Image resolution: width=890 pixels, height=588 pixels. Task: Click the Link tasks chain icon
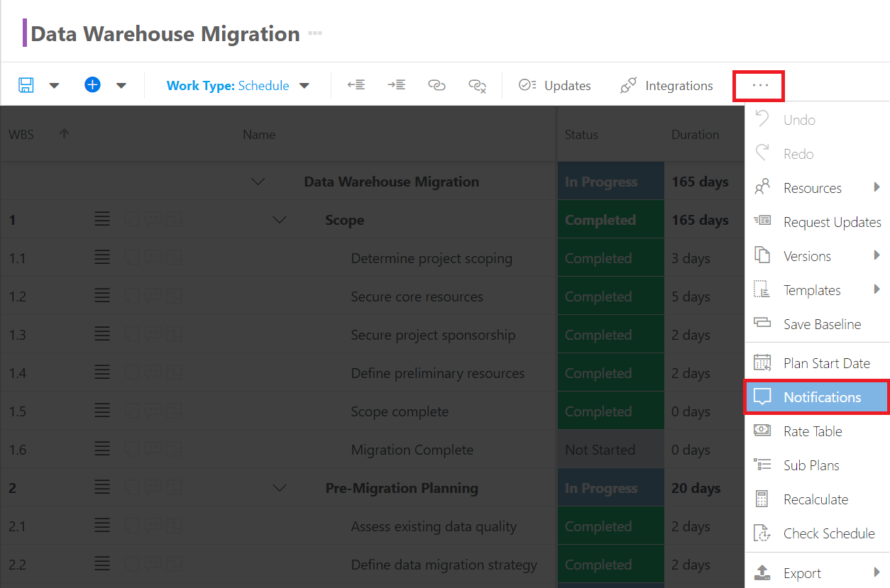pos(436,85)
